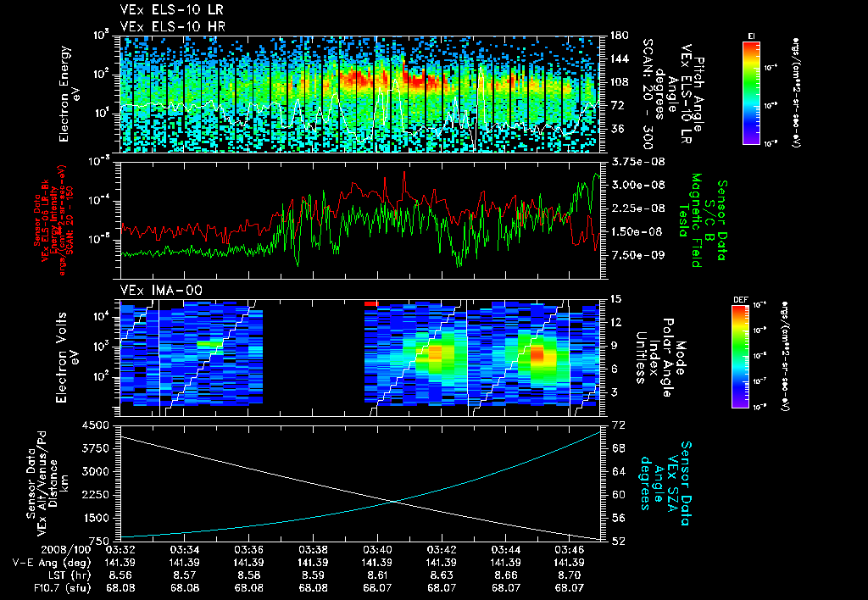Click the 03:44 time tick label

[505, 550]
